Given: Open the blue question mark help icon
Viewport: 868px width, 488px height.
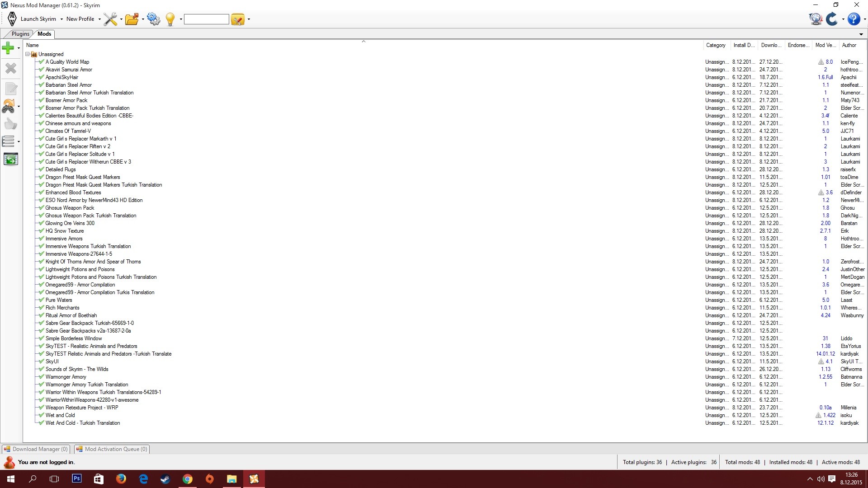Looking at the screenshot, I should pyautogui.click(x=854, y=19).
